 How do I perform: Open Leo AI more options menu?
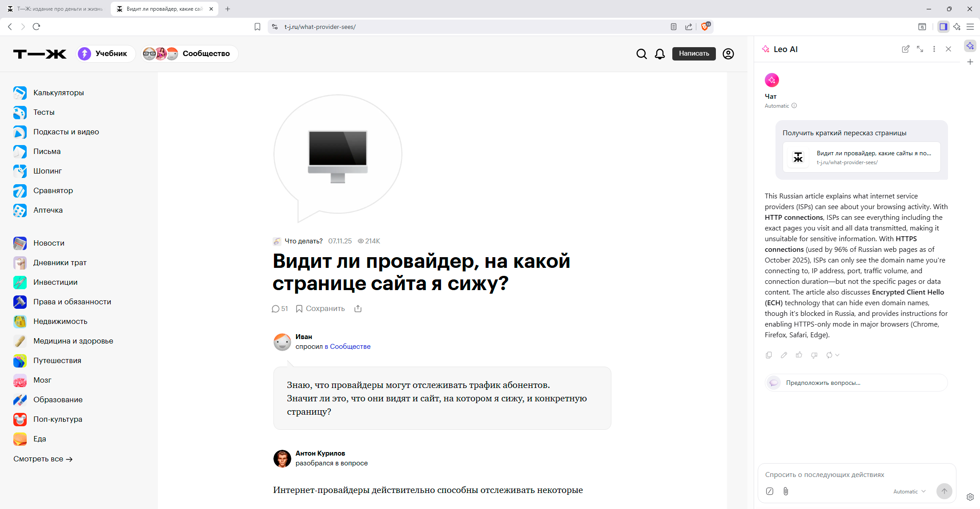pos(934,49)
